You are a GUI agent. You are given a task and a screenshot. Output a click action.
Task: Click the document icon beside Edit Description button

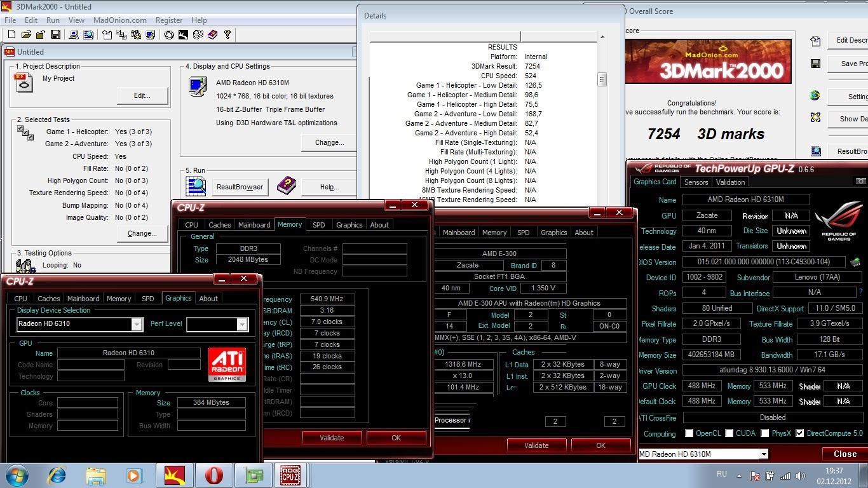(815, 41)
